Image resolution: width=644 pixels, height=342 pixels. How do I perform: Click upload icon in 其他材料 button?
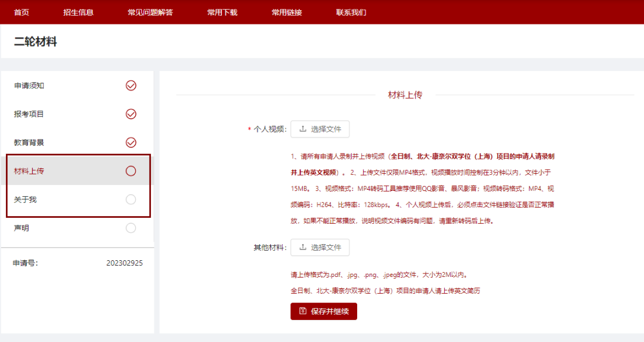tap(303, 247)
